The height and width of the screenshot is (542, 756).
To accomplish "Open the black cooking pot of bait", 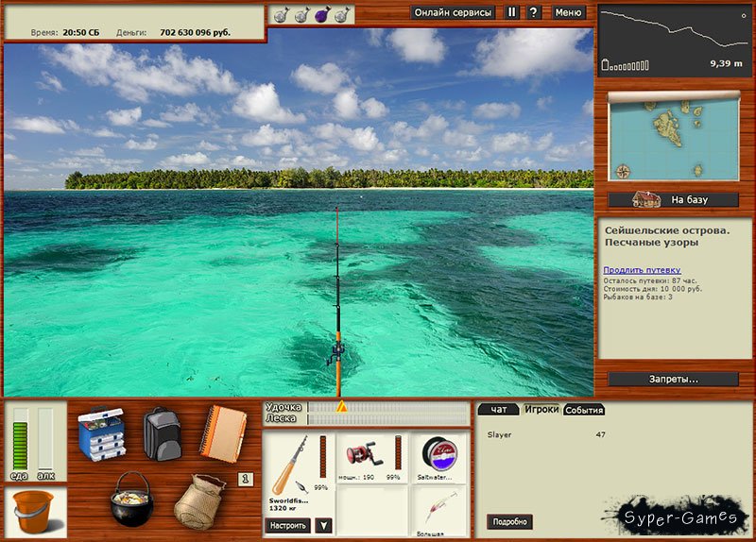I will [131, 500].
